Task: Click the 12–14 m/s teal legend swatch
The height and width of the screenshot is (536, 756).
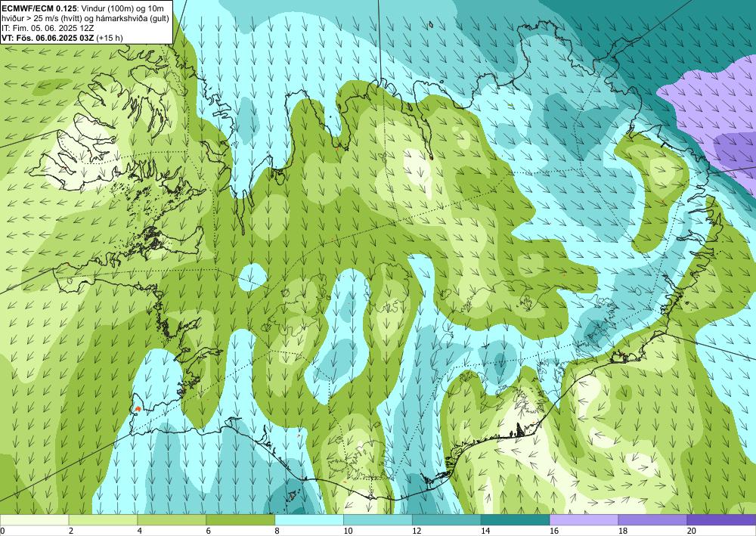Action: click(447, 520)
